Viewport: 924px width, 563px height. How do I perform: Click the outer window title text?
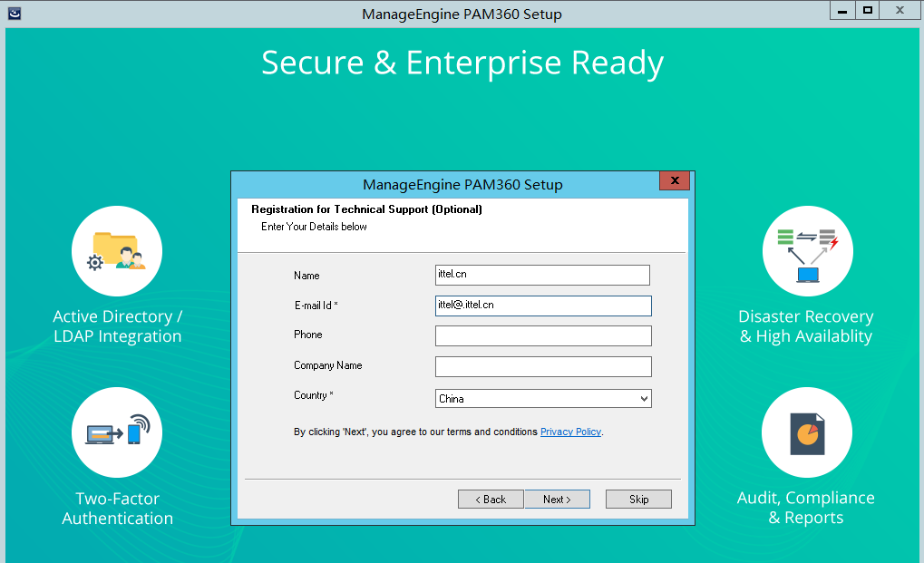pyautogui.click(x=462, y=15)
